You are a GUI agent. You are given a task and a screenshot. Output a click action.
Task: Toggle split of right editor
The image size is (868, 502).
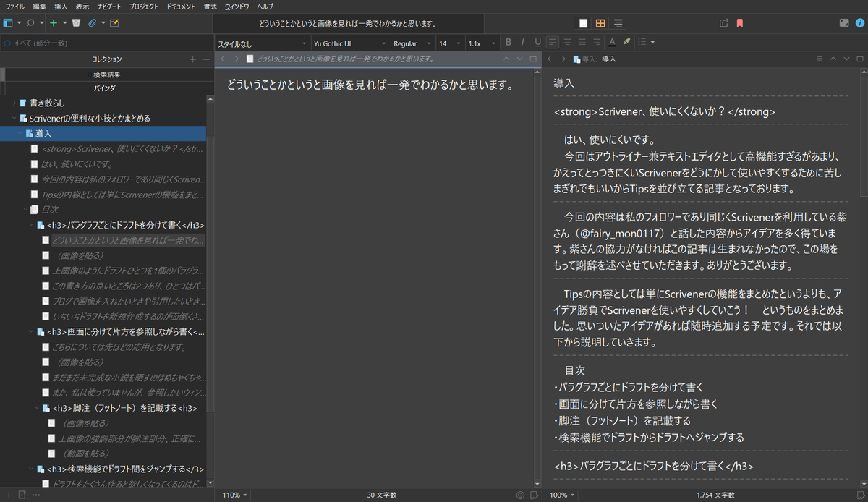[x=859, y=59]
